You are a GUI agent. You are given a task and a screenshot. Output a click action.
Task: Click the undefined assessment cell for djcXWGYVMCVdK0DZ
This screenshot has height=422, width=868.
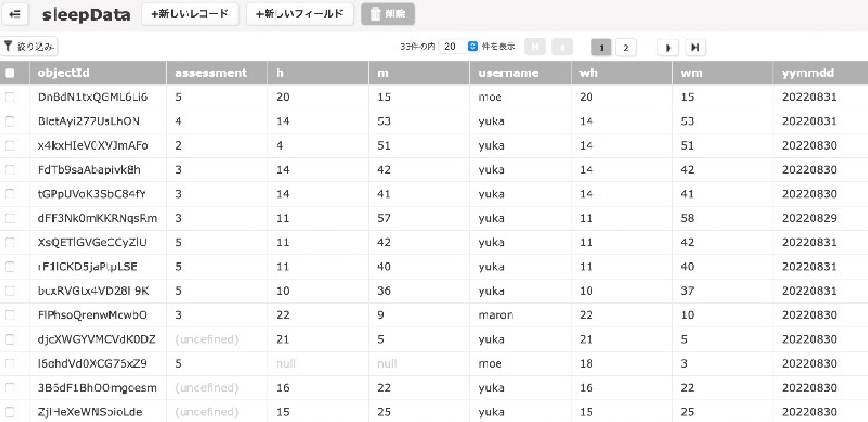pos(206,339)
